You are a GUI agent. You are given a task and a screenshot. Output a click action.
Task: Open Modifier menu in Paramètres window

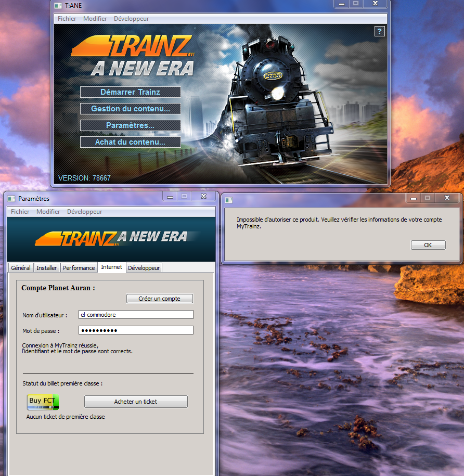click(x=48, y=212)
